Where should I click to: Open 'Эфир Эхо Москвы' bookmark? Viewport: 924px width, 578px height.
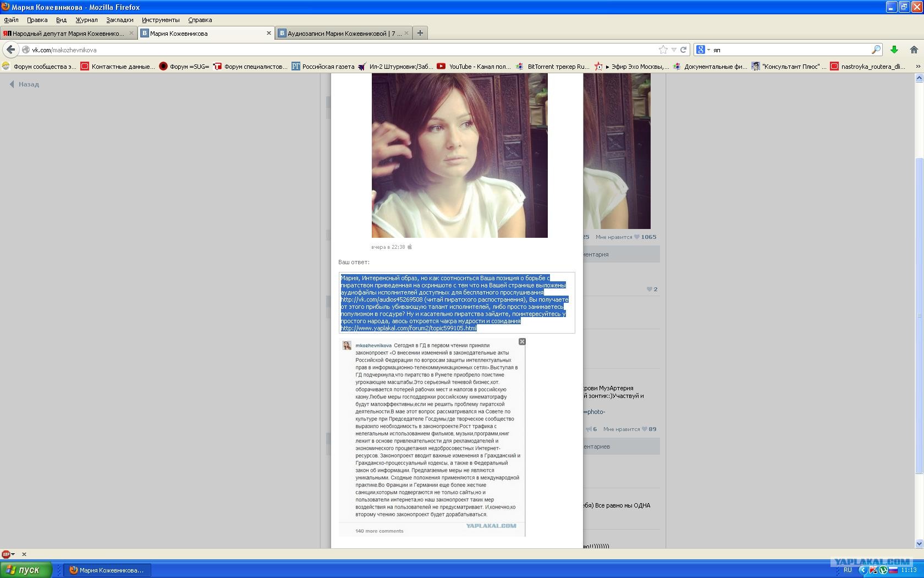(631, 66)
